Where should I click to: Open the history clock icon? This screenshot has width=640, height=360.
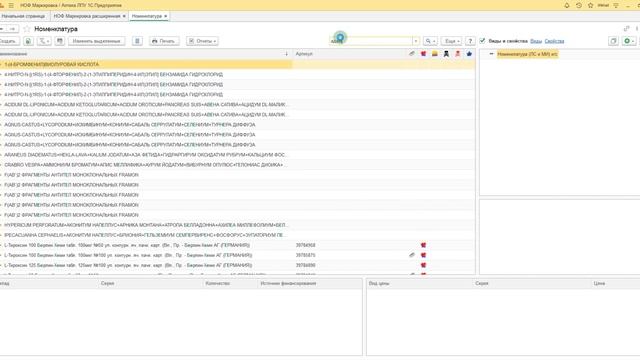[x=578, y=5]
